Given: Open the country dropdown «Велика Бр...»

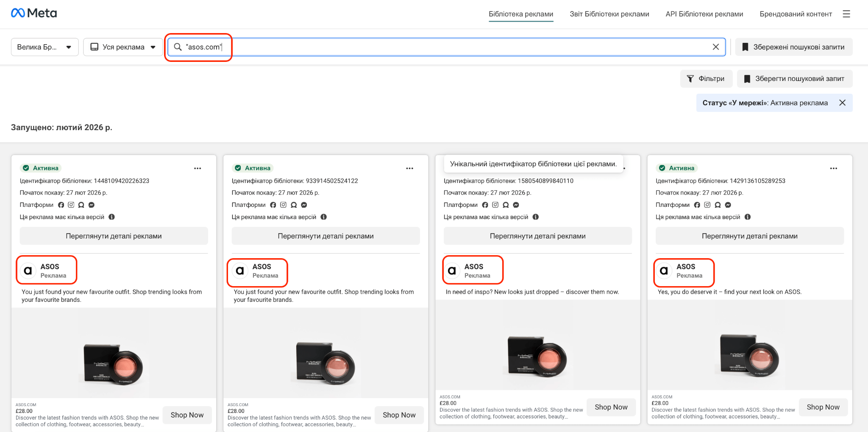Looking at the screenshot, I should click(45, 47).
